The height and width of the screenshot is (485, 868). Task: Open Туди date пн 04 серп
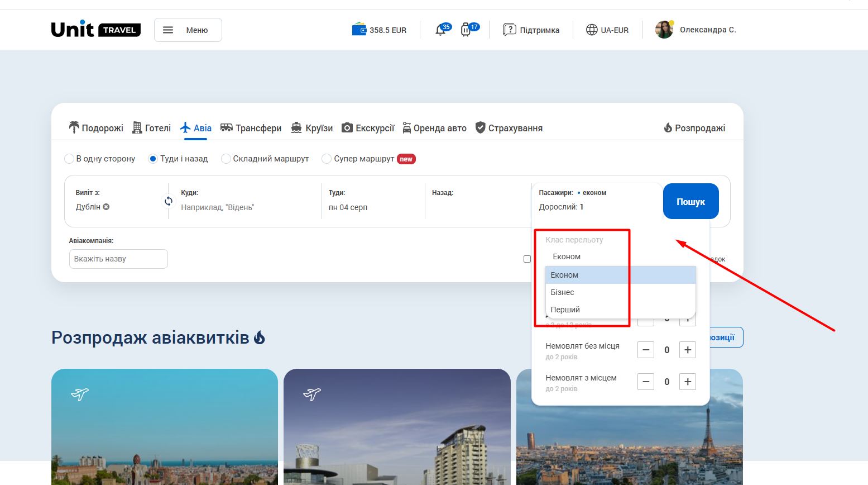click(x=373, y=201)
